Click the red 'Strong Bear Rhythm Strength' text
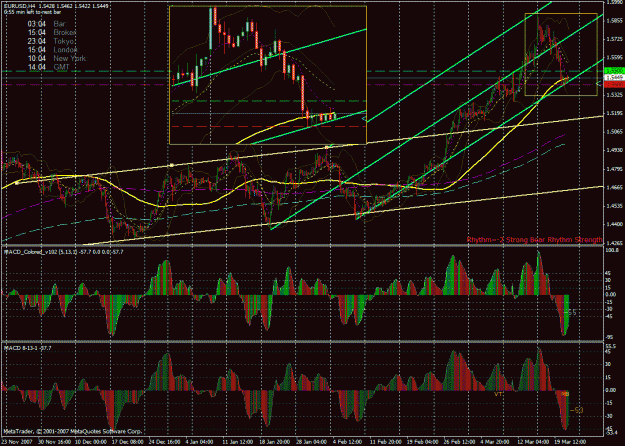The image size is (625, 446). (554, 240)
